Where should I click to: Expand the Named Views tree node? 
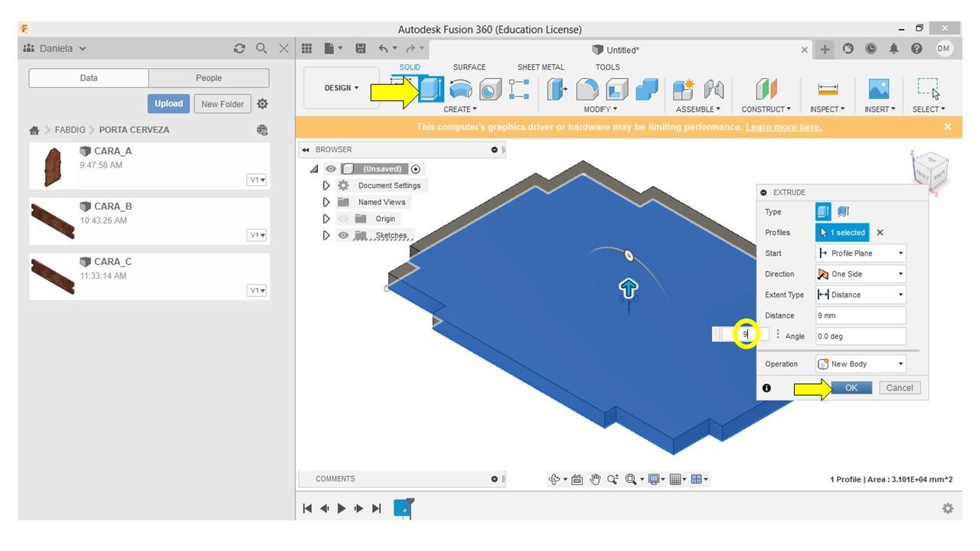pos(327,202)
